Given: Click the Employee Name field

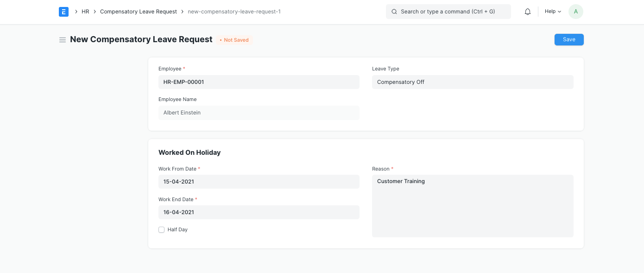Looking at the screenshot, I should coord(259,113).
